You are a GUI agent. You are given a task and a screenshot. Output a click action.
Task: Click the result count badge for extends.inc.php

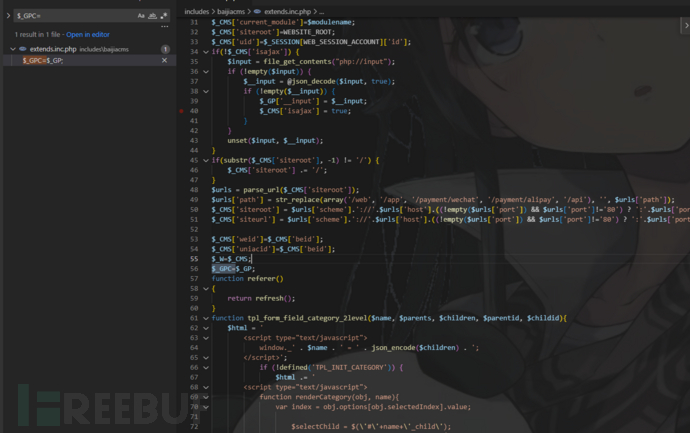pyautogui.click(x=165, y=49)
